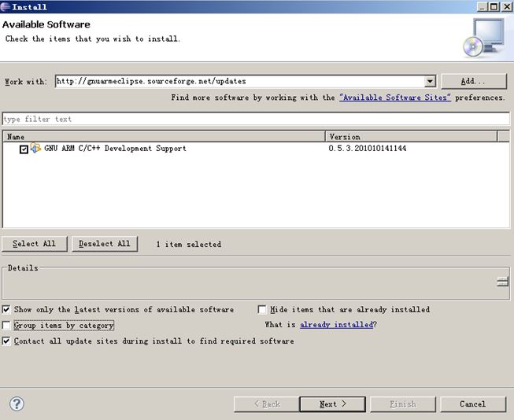Image resolution: width=514 pixels, height=420 pixels.
Task: Open the already installed link
Action: (x=337, y=325)
